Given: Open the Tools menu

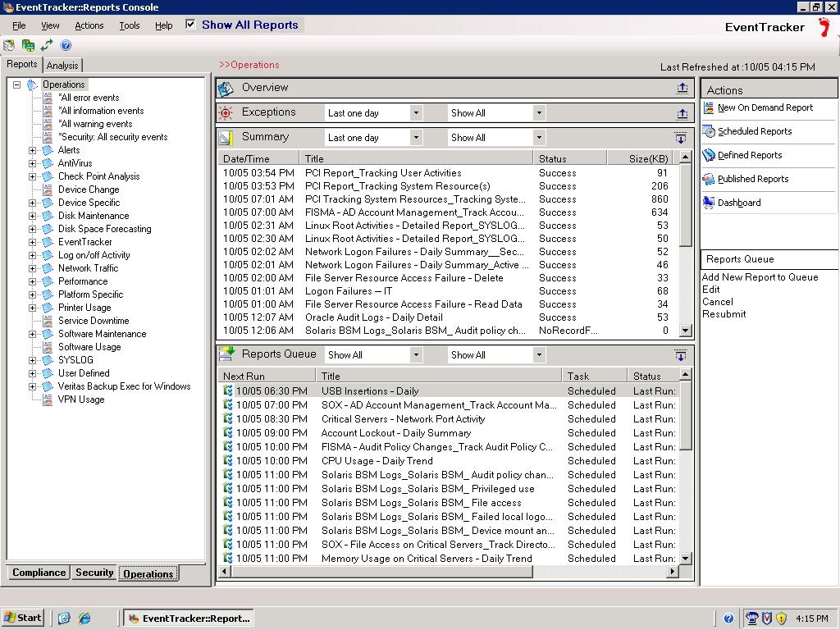Looking at the screenshot, I should pyautogui.click(x=129, y=25).
